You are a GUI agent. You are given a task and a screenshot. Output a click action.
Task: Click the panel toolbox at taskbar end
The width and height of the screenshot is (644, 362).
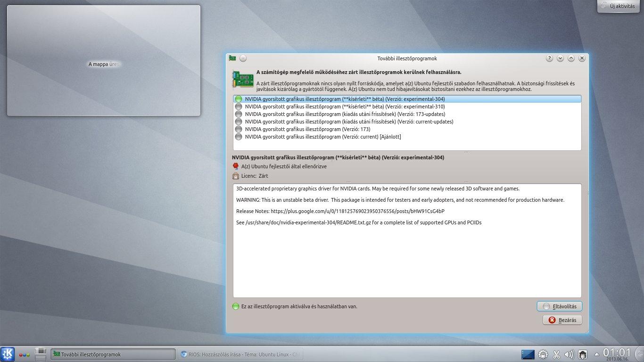pyautogui.click(x=639, y=354)
